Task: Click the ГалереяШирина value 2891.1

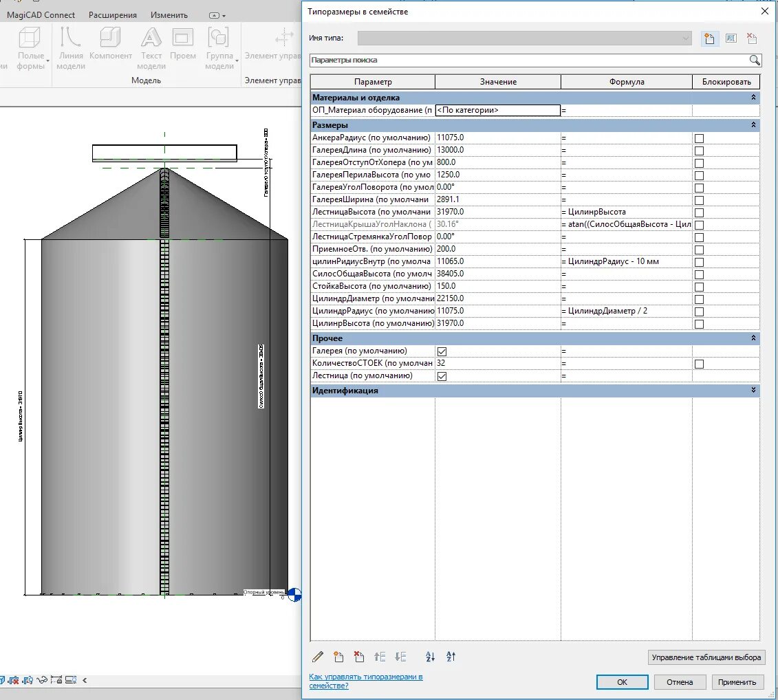Action: tap(497, 199)
